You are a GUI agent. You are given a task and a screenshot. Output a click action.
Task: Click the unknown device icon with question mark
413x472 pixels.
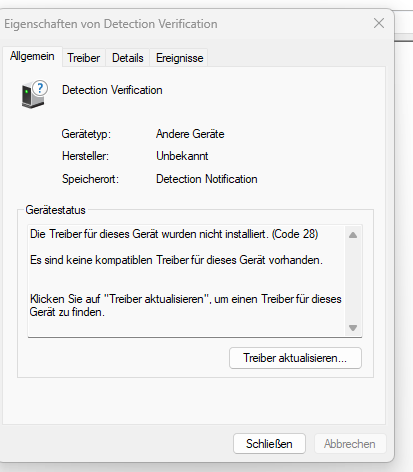34,94
